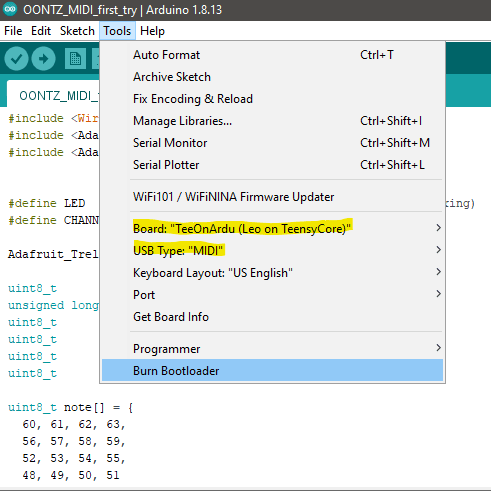Close the open Tools menu

click(117, 31)
